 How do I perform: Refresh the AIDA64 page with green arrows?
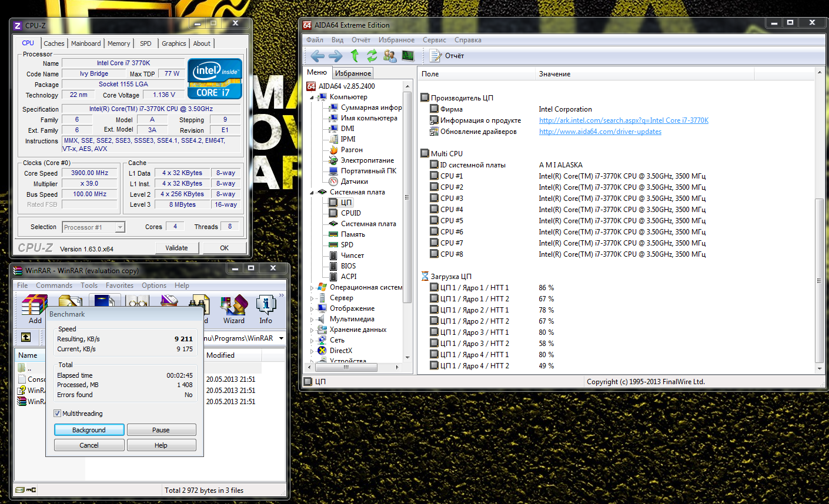pyautogui.click(x=372, y=56)
